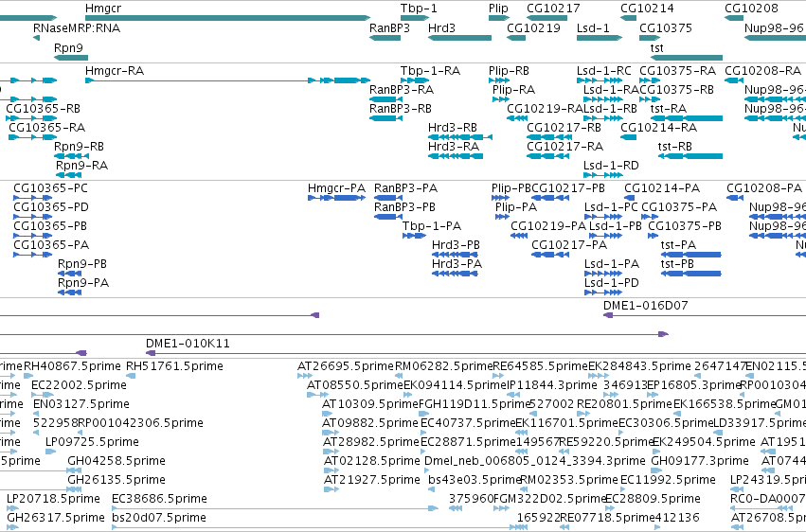Select protein RanBP3-PA
Screen dimensions: 806x532
pyautogui.click(x=388, y=198)
